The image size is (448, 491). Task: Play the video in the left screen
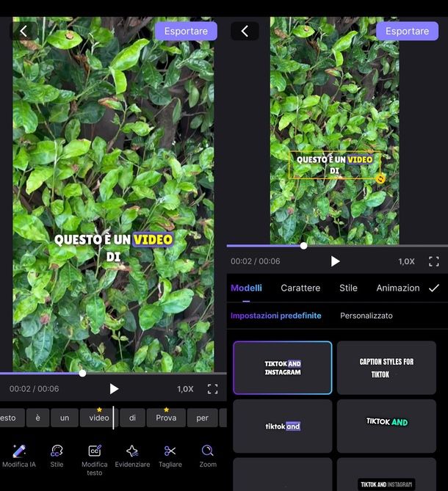point(114,389)
